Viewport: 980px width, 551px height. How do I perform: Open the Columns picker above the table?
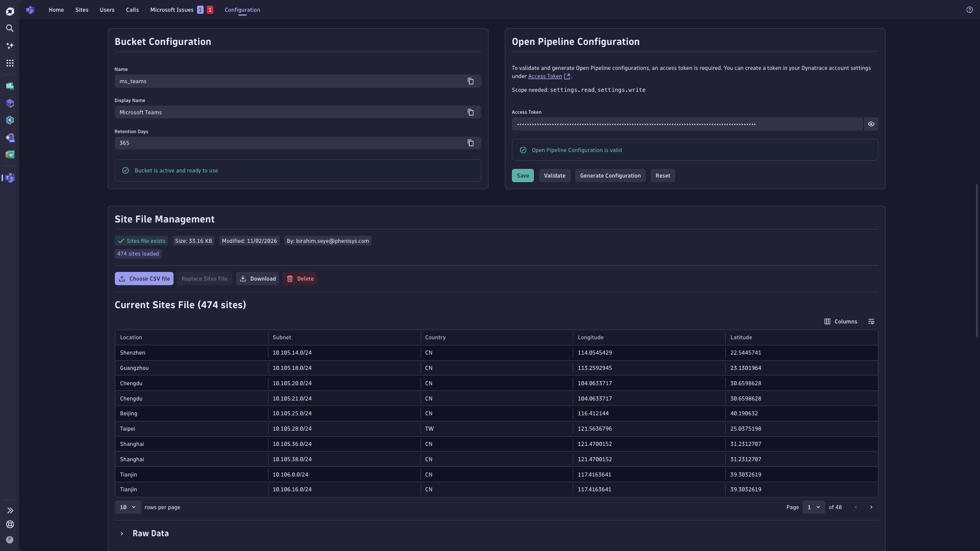pos(840,321)
